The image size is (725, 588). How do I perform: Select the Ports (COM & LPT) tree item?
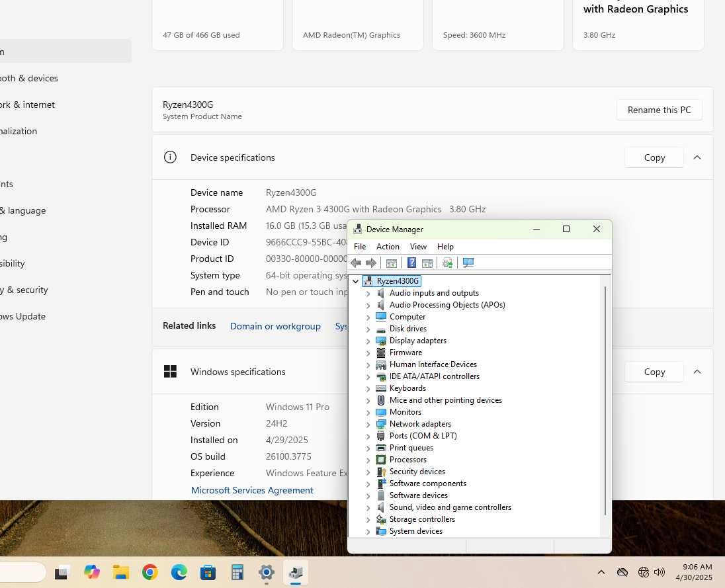tap(423, 436)
